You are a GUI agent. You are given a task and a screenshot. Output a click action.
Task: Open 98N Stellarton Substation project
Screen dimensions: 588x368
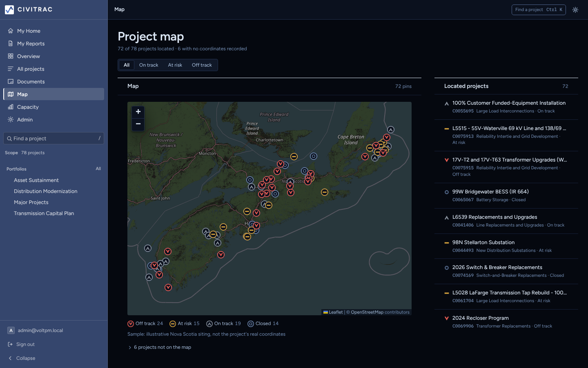506,246
